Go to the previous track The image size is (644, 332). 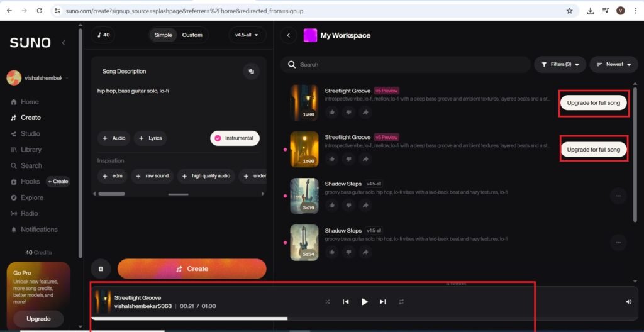pos(345,302)
